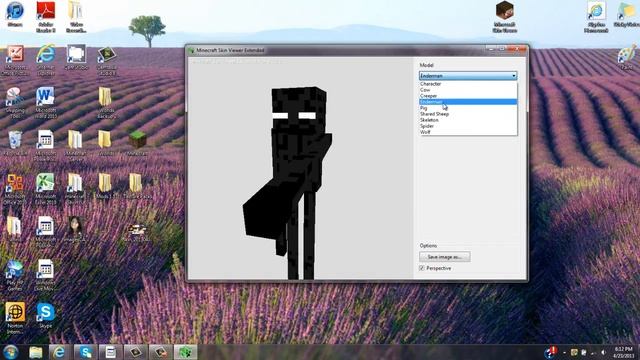Viewport: 640px width, 360px height.
Task: Open the Norton Internet Security shortcut
Action: pyautogui.click(x=15, y=318)
